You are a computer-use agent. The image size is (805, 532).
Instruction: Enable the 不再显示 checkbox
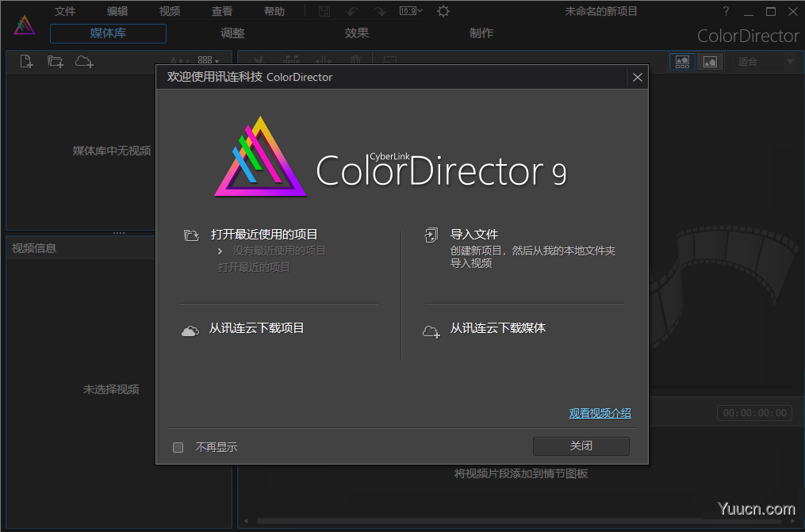(178, 447)
